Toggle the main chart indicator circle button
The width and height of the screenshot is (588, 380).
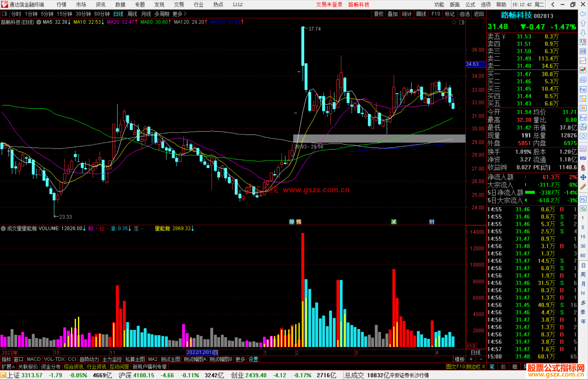click(39, 22)
